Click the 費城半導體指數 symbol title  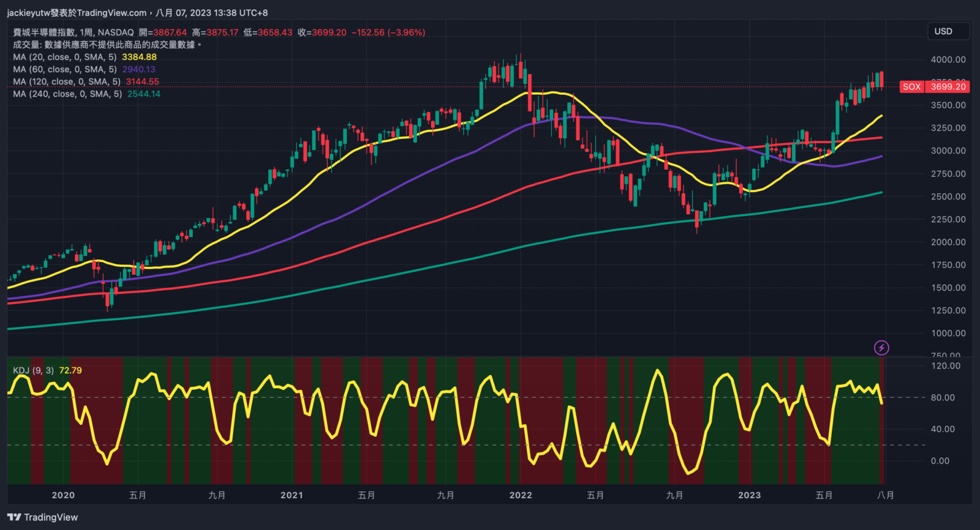tap(44, 32)
